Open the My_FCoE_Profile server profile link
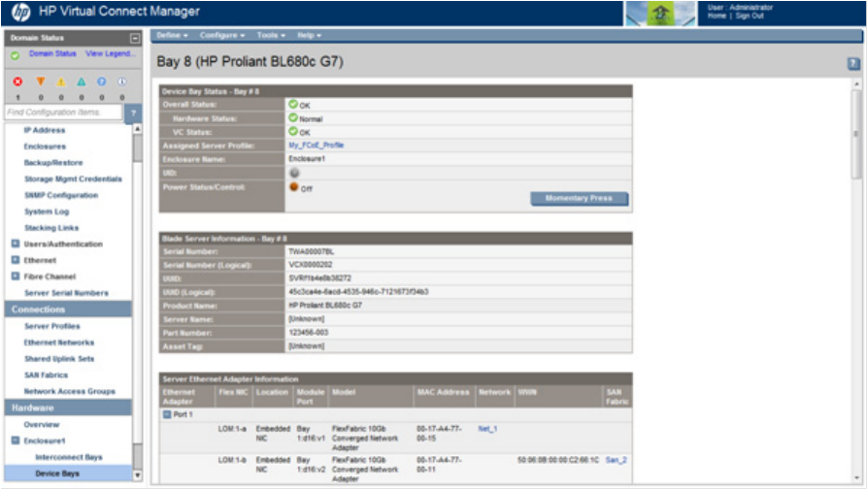Viewport: 868px width, 490px height. tap(317, 145)
